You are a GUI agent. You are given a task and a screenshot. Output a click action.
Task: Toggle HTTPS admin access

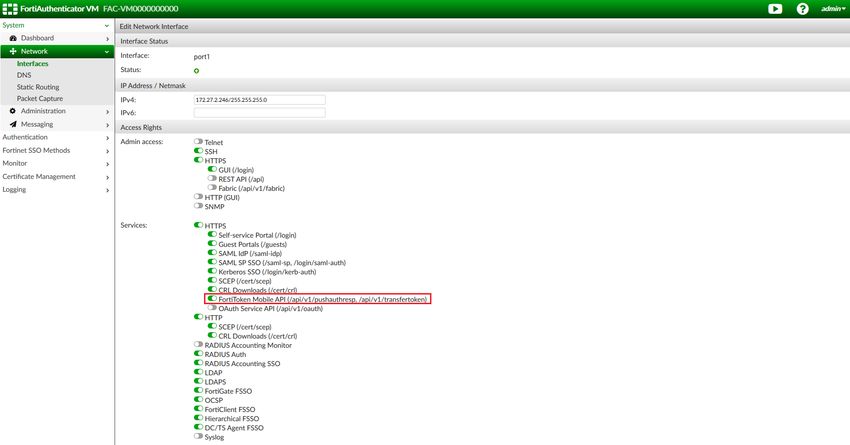[x=198, y=160]
